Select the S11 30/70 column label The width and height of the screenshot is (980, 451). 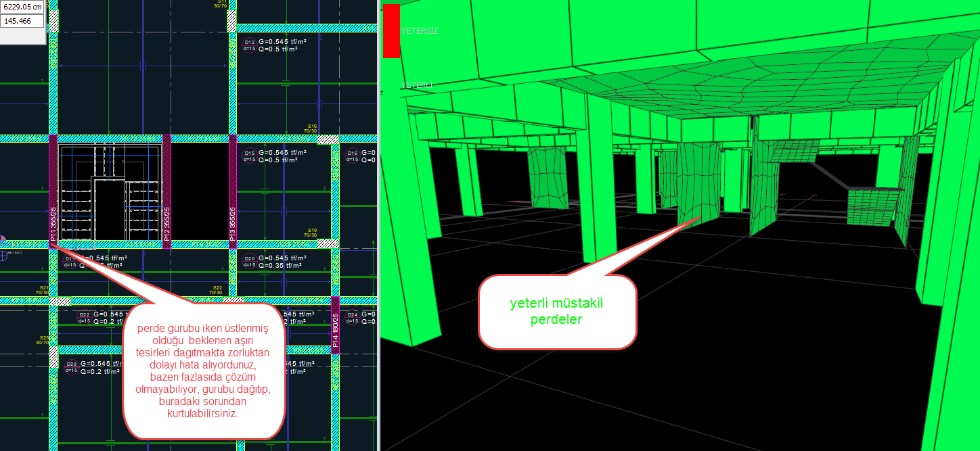[x=221, y=3]
